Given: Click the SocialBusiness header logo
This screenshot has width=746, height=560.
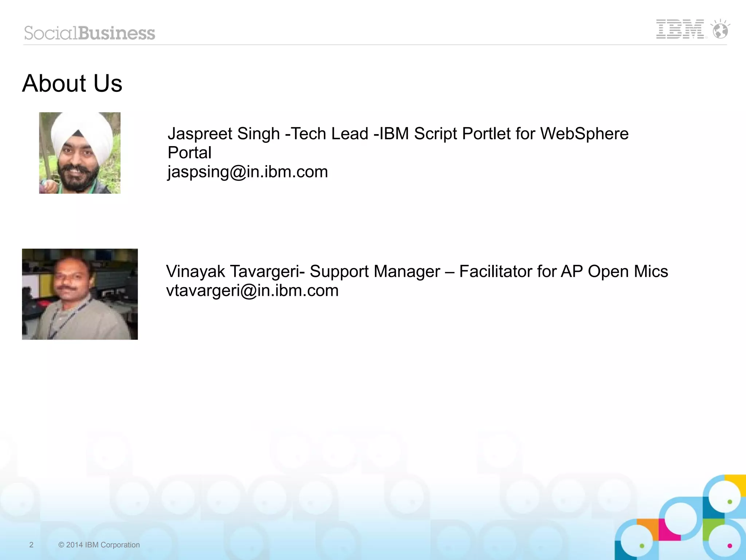Looking at the screenshot, I should (90, 33).
